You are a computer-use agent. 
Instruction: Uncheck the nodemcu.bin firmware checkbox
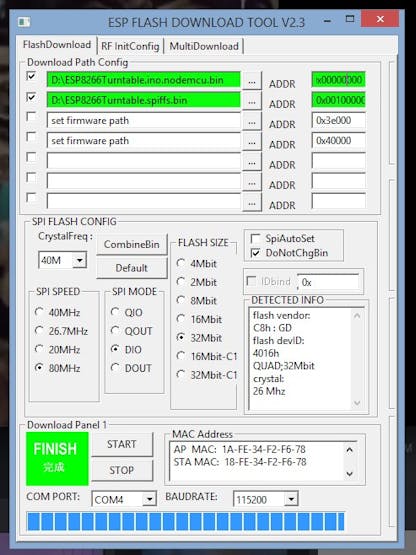tap(32, 76)
